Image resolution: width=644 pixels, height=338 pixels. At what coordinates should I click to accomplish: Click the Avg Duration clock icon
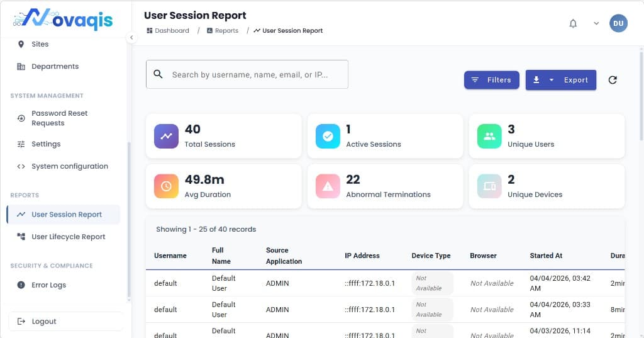click(166, 186)
